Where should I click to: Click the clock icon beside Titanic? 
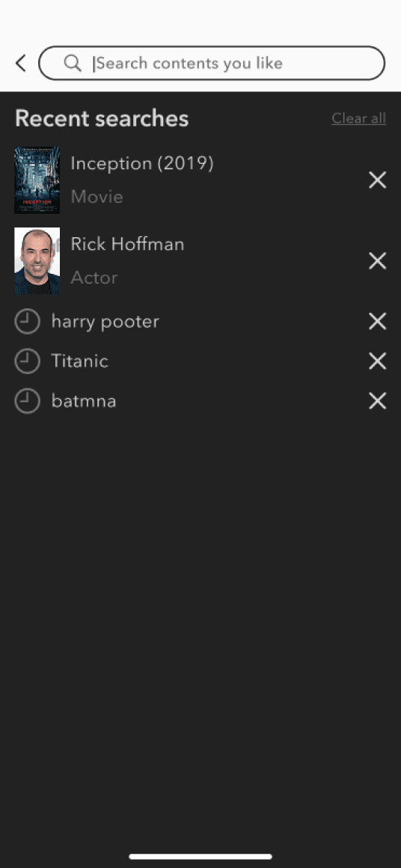27,361
